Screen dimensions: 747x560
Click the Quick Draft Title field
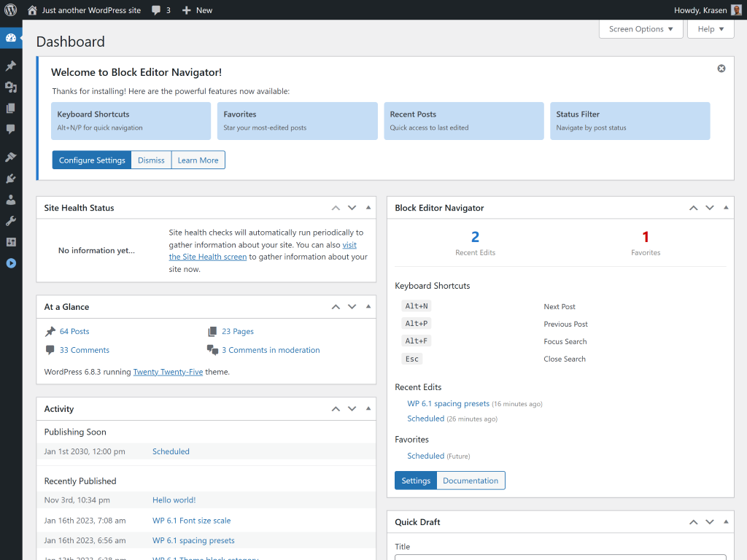560,557
